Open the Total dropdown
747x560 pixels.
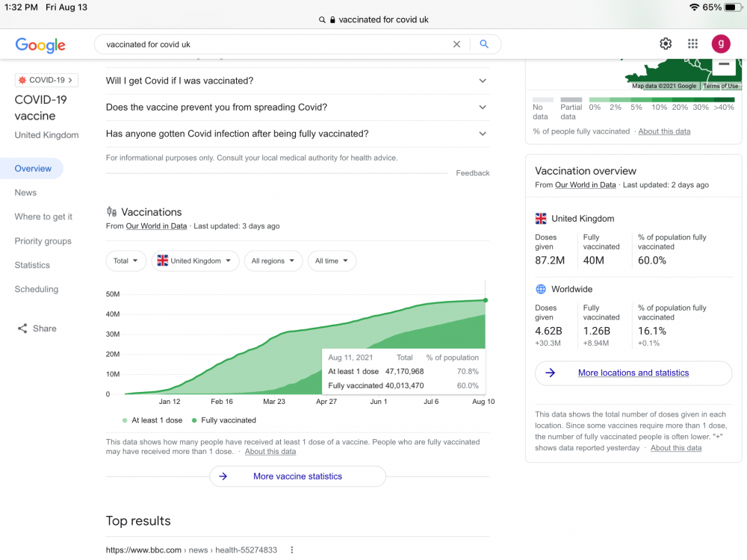pos(125,261)
